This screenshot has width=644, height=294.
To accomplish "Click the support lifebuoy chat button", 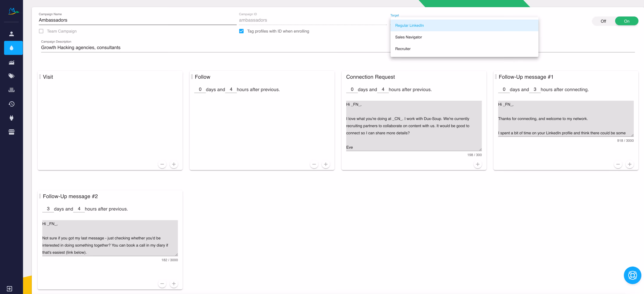I will (x=632, y=275).
